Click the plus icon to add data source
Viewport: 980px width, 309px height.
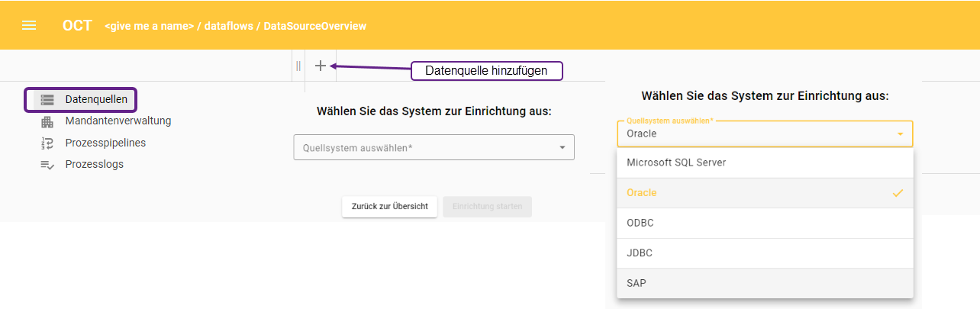(x=321, y=66)
